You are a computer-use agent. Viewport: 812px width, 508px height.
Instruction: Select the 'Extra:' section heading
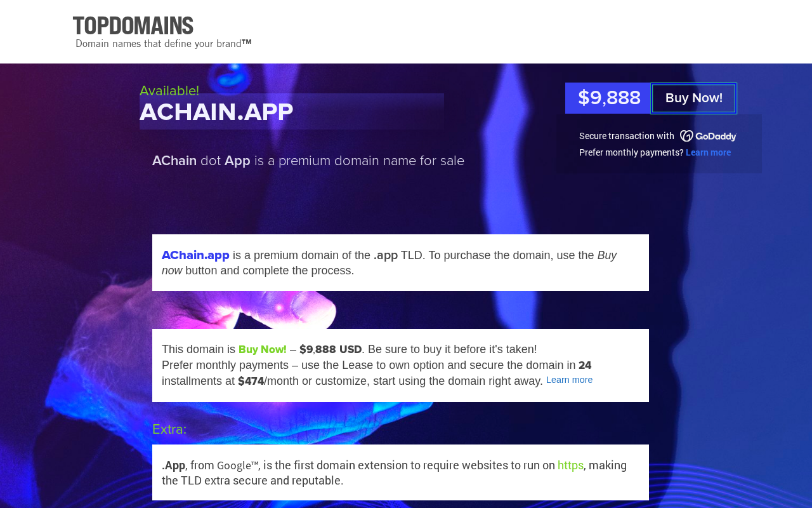(x=169, y=429)
